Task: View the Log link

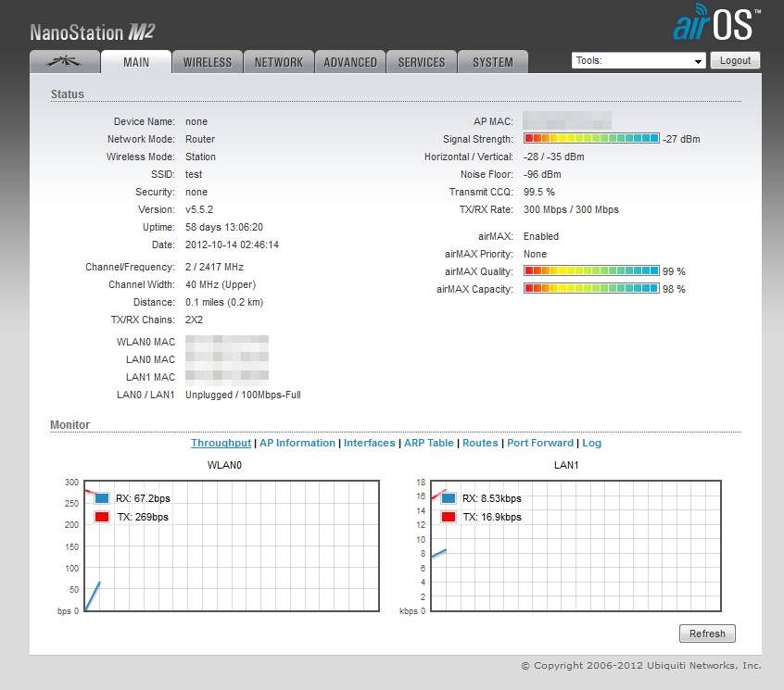Action: [591, 443]
